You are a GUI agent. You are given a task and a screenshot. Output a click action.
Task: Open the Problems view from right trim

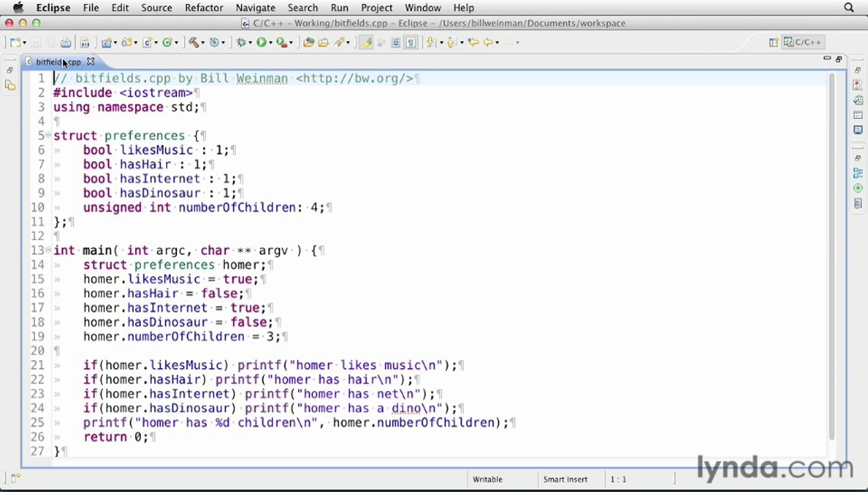click(x=858, y=85)
